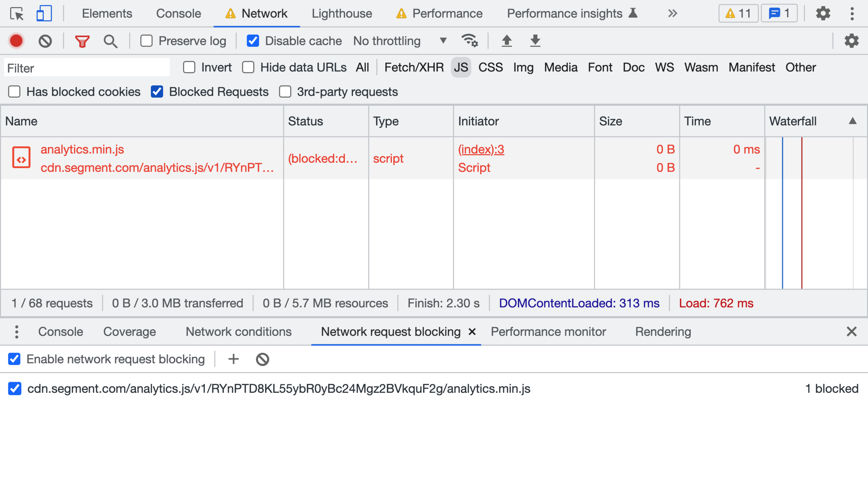The image size is (868, 488).
Task: Click the Export HAR download arrow
Action: click(x=535, y=41)
